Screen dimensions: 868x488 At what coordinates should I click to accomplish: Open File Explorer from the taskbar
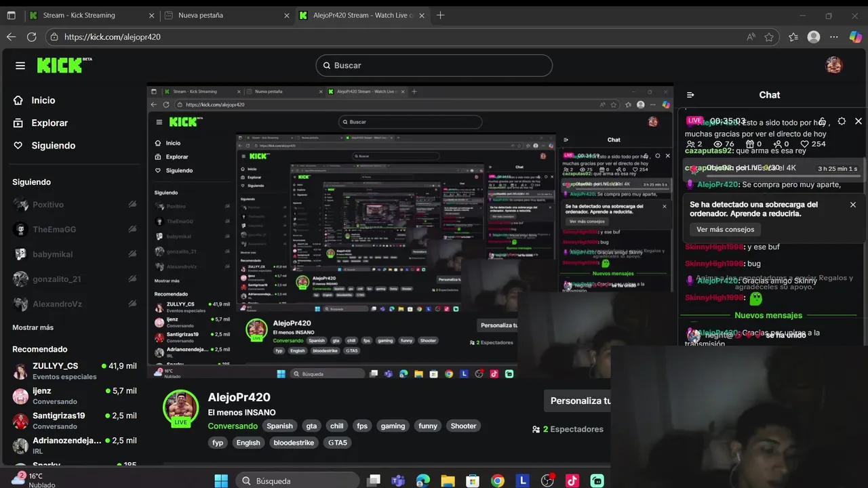point(448,481)
